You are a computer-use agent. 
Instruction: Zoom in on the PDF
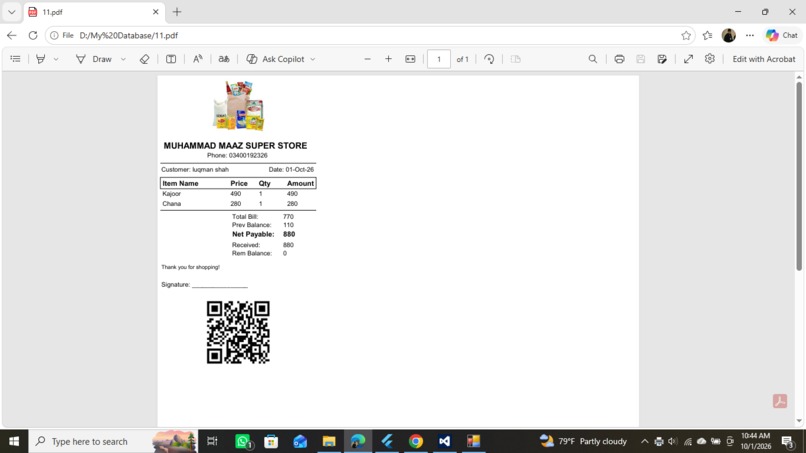[x=389, y=59]
